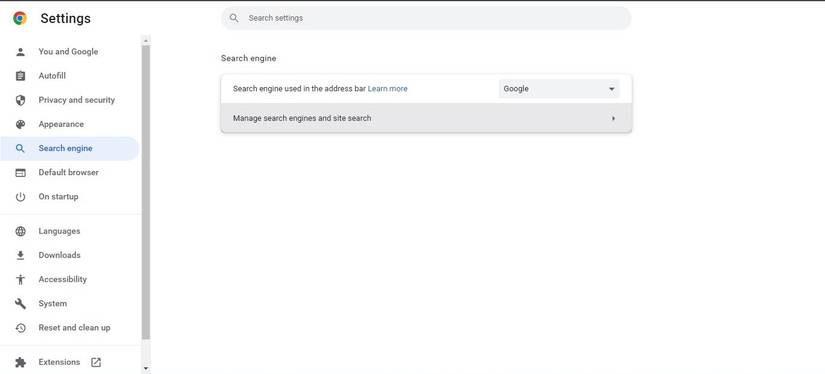Click the puzzle piece icon for Extensions
Viewport: 825px width, 374px height.
(21, 362)
